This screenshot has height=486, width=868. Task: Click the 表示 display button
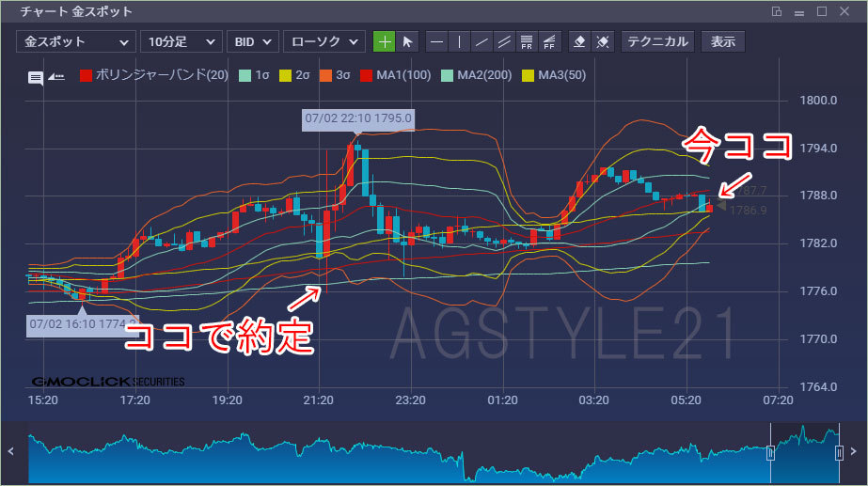pos(722,41)
